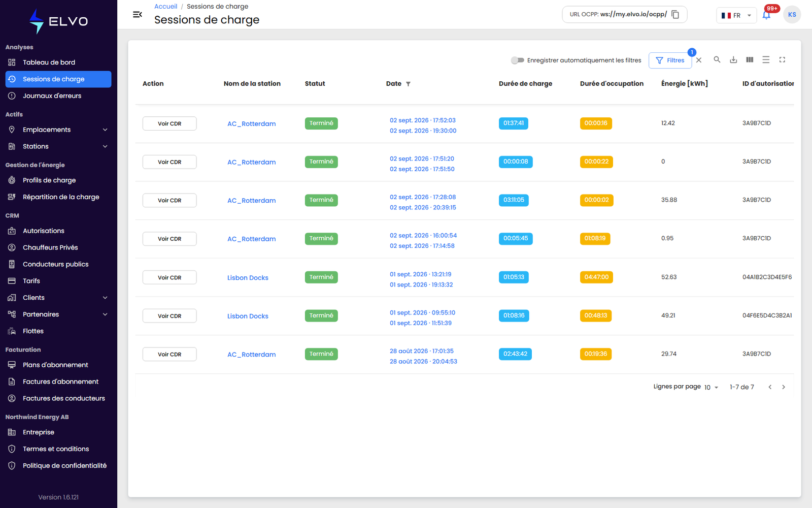This screenshot has height=508, width=812.
Task: Click the ELVO logo
Action: tap(58, 21)
